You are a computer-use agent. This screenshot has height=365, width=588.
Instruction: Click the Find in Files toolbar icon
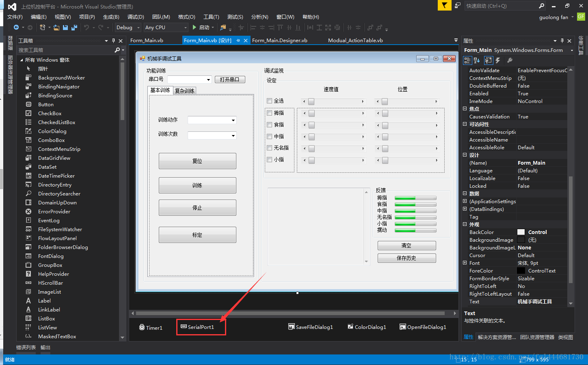pos(223,27)
